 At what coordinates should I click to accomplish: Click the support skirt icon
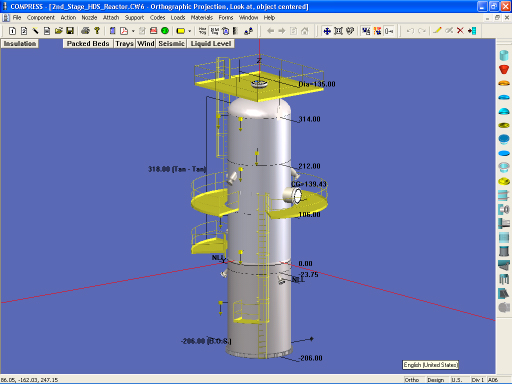[x=504, y=251]
